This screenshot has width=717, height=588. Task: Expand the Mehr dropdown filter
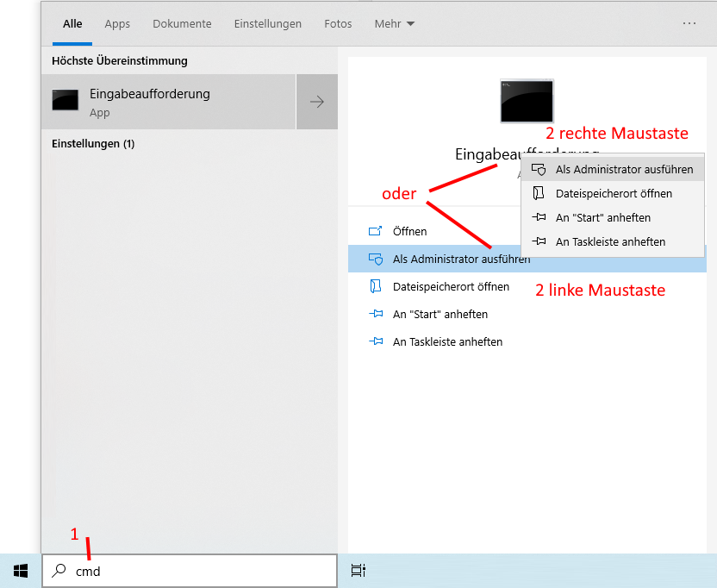click(x=394, y=24)
